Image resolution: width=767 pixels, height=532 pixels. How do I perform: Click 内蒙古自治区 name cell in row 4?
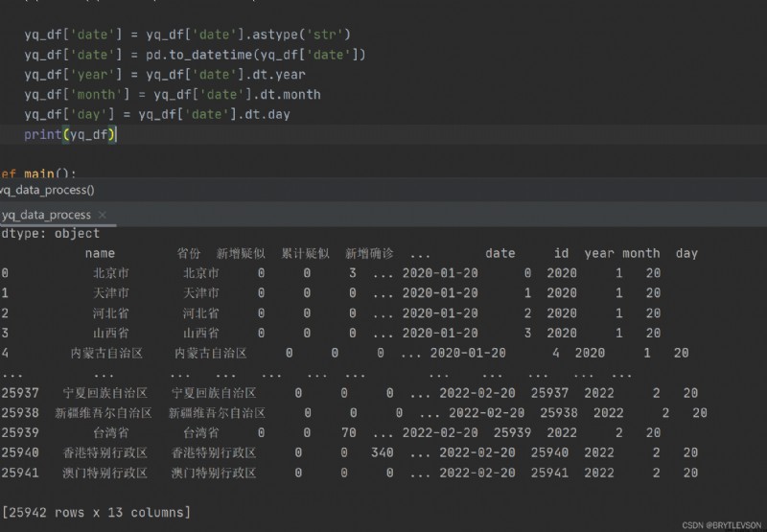(106, 353)
